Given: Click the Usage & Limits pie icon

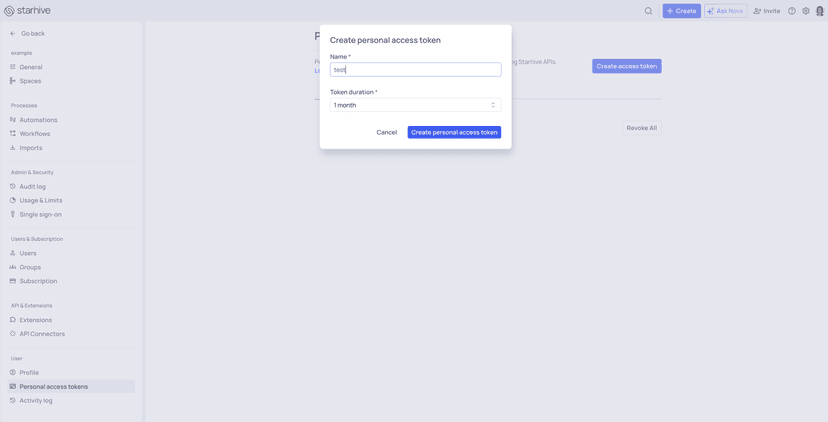Looking at the screenshot, I should 13,200.
